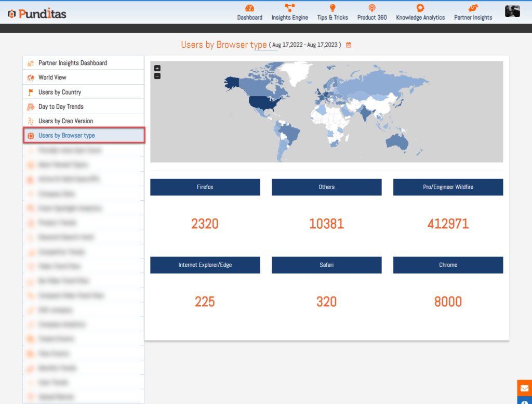Viewport: 532px width, 404px height.
Task: Click the Punditas logo
Action: [x=37, y=14]
